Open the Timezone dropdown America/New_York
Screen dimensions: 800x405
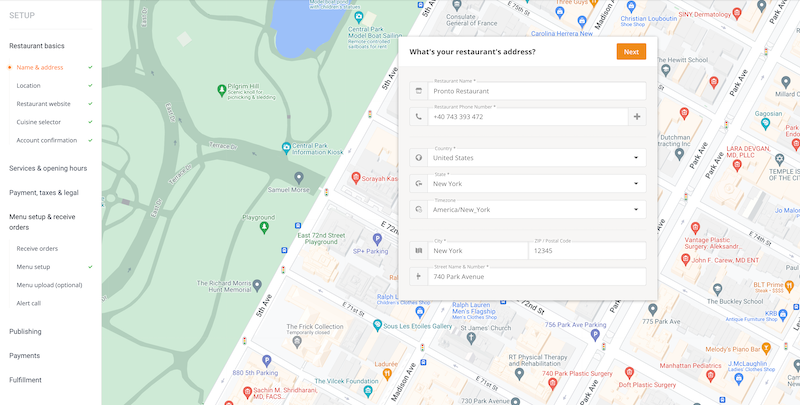[537, 210]
